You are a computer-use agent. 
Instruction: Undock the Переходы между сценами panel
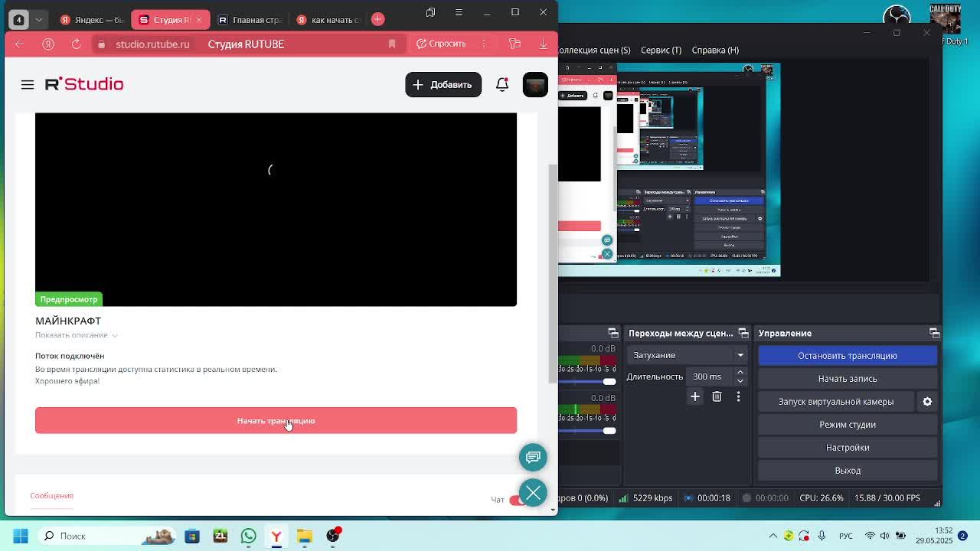point(743,333)
